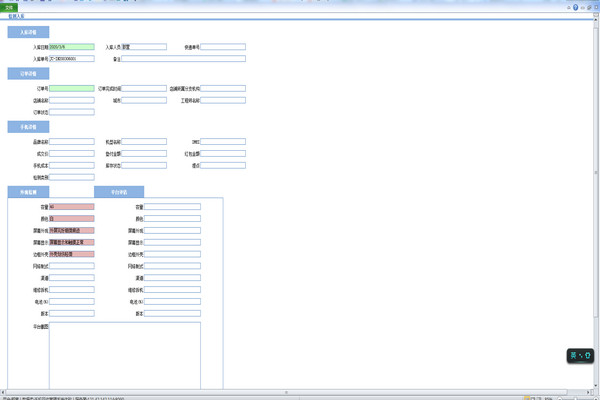Click the vertical scrollbar down arrow

pyautogui.click(x=596, y=386)
